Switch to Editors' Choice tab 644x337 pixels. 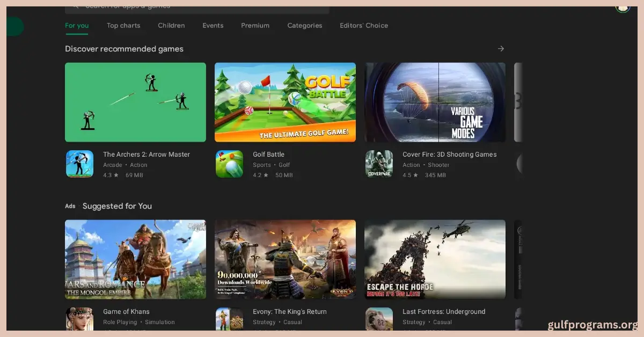[x=364, y=25]
